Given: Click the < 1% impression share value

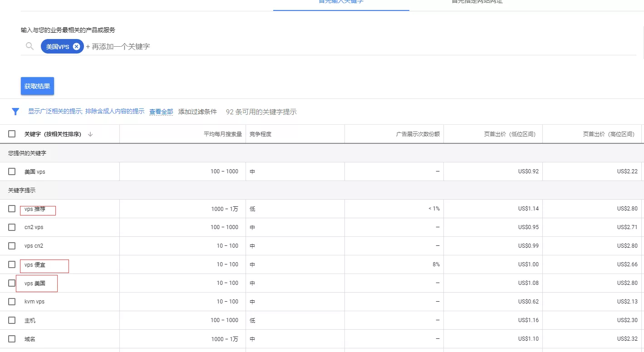Looking at the screenshot, I should click(x=434, y=209).
